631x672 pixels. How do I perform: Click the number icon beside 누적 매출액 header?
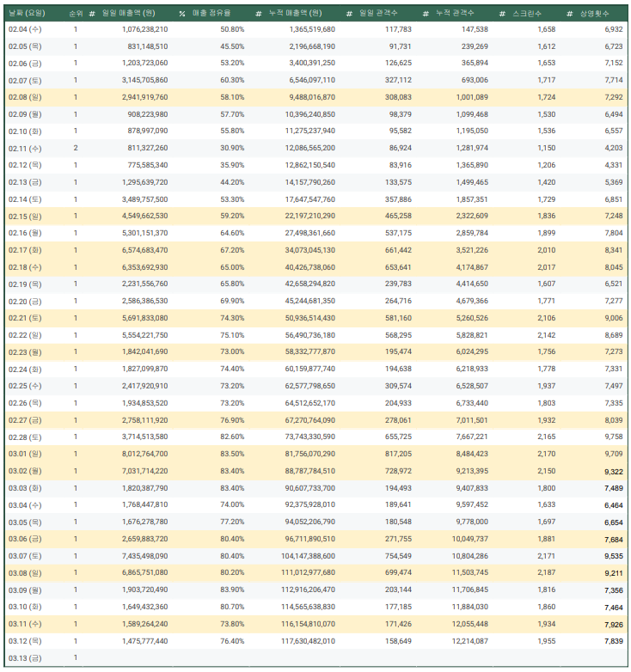click(x=259, y=15)
